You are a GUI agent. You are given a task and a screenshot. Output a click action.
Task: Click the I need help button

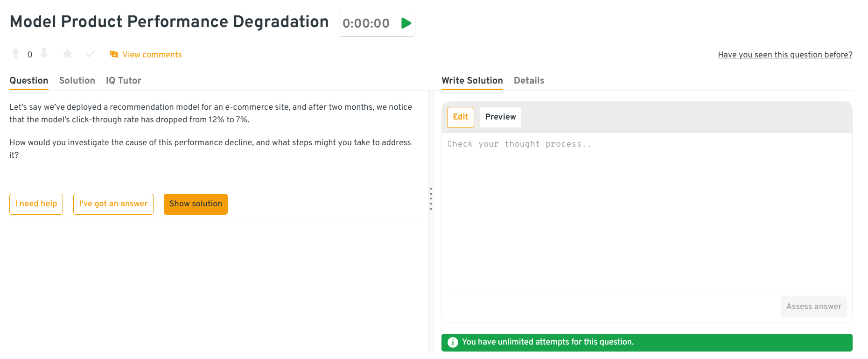[x=36, y=204]
